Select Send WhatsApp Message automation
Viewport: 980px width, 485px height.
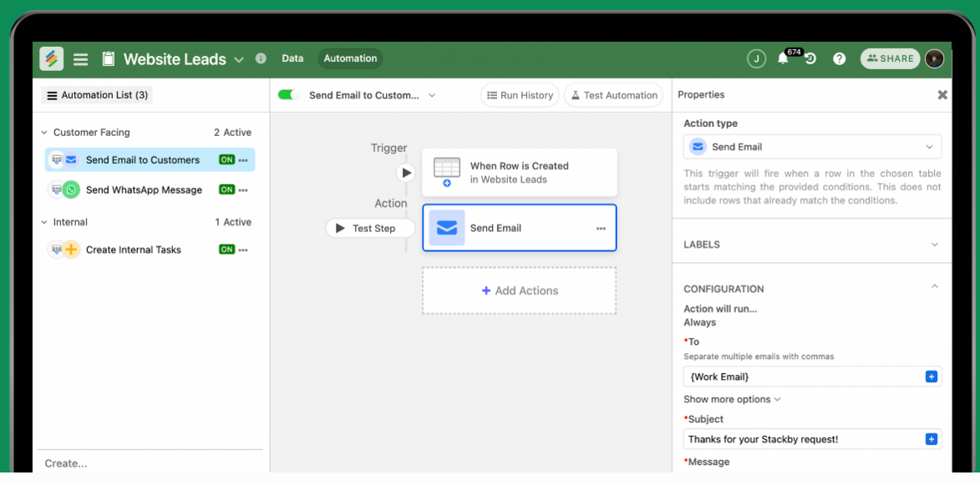[150, 189]
